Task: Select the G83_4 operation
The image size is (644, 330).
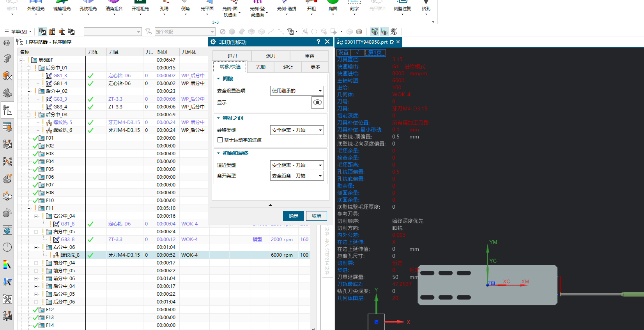Action: (60, 107)
